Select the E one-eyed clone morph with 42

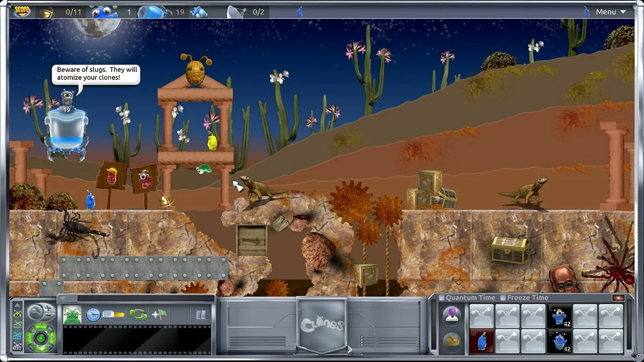tap(559, 316)
